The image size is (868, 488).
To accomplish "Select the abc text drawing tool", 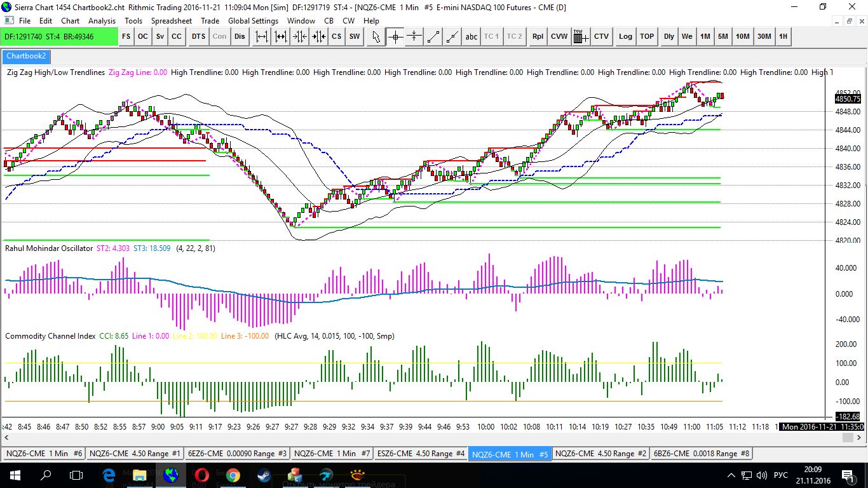I will [x=471, y=37].
